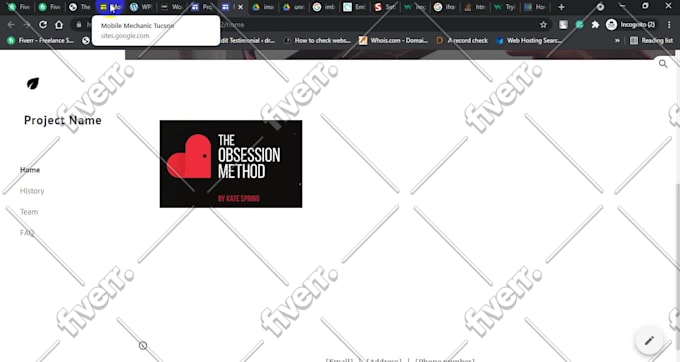Click the Project Name site title

click(63, 121)
